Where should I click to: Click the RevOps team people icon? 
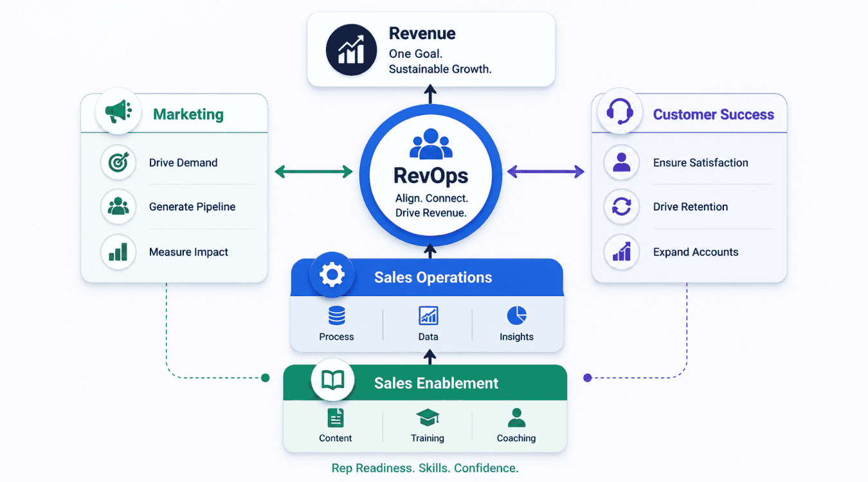point(431,144)
